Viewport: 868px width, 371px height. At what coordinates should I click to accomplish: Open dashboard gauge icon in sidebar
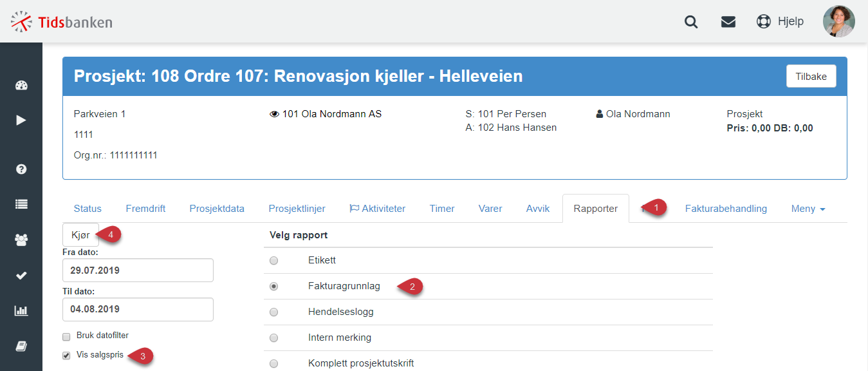click(x=21, y=86)
